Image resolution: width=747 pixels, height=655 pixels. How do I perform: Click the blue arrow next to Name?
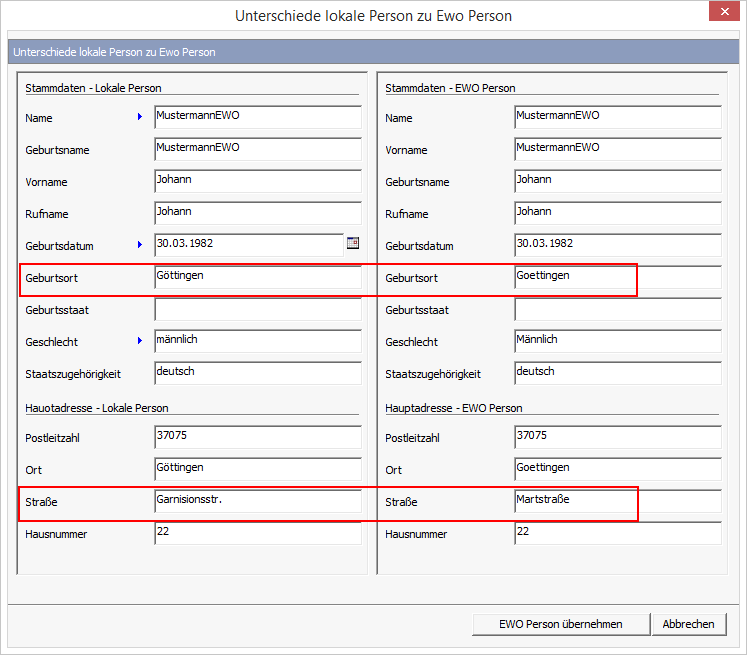click(140, 117)
